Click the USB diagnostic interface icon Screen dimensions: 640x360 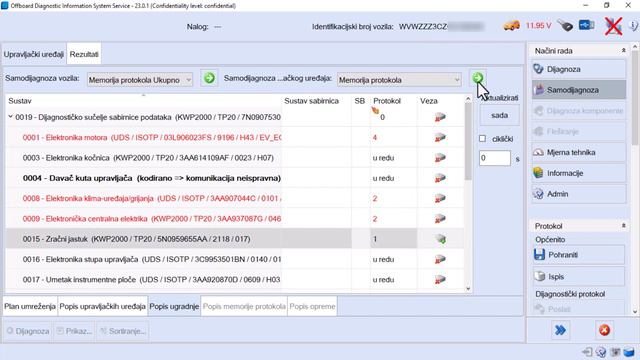point(587,25)
